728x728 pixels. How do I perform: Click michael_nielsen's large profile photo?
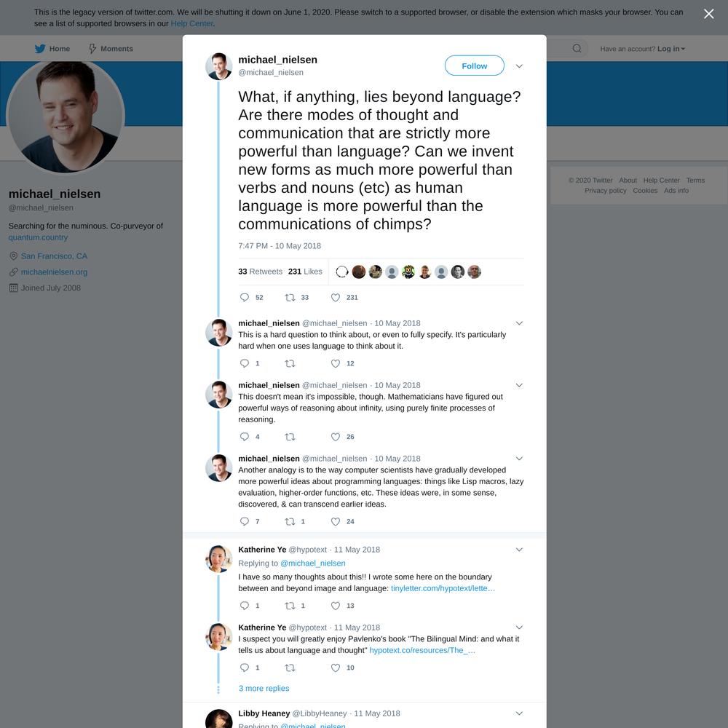66,116
